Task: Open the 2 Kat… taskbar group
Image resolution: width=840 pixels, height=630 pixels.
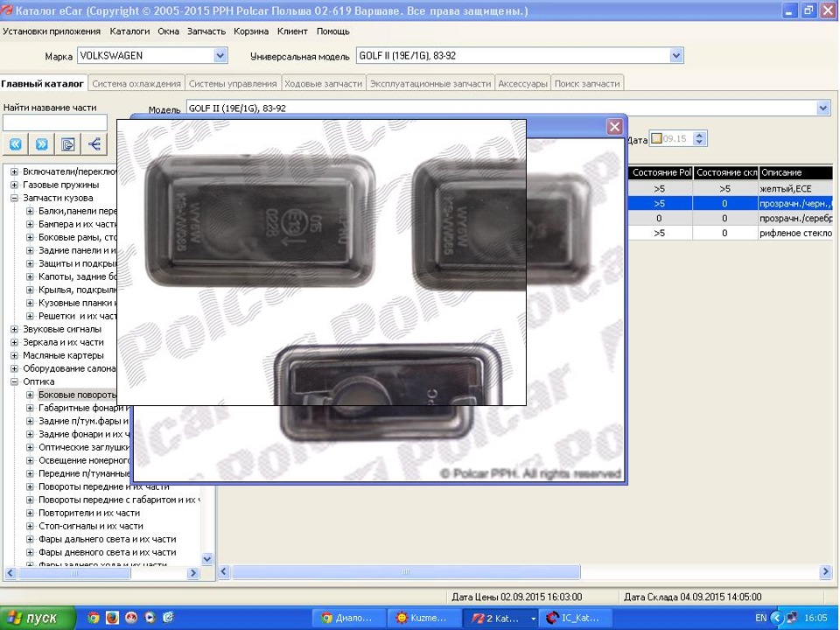Action: pos(500,618)
